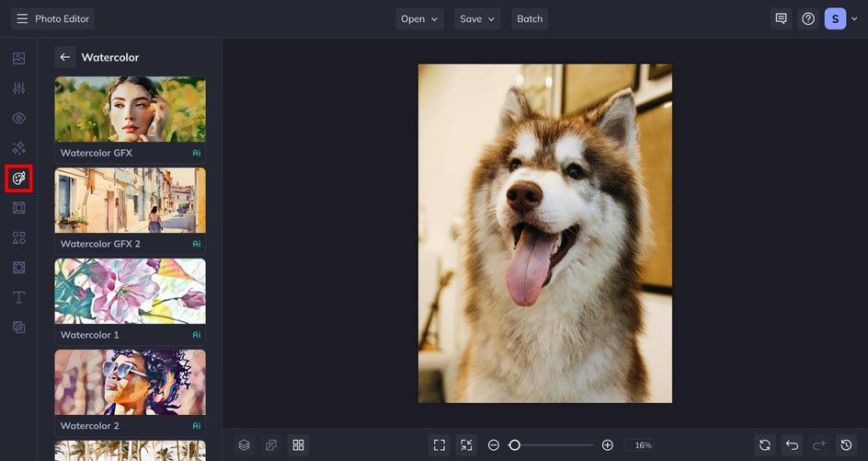Open the history clock icon
This screenshot has width=868, height=461.
(846, 445)
